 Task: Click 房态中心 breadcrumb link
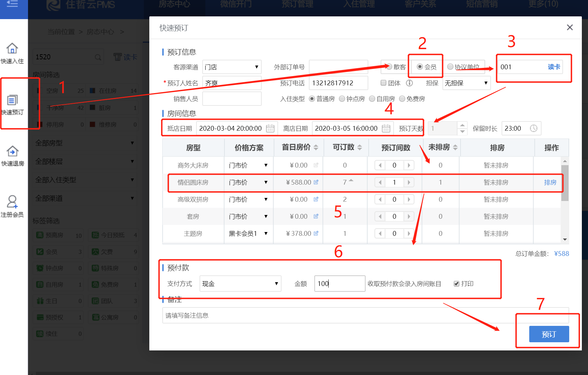(100, 32)
